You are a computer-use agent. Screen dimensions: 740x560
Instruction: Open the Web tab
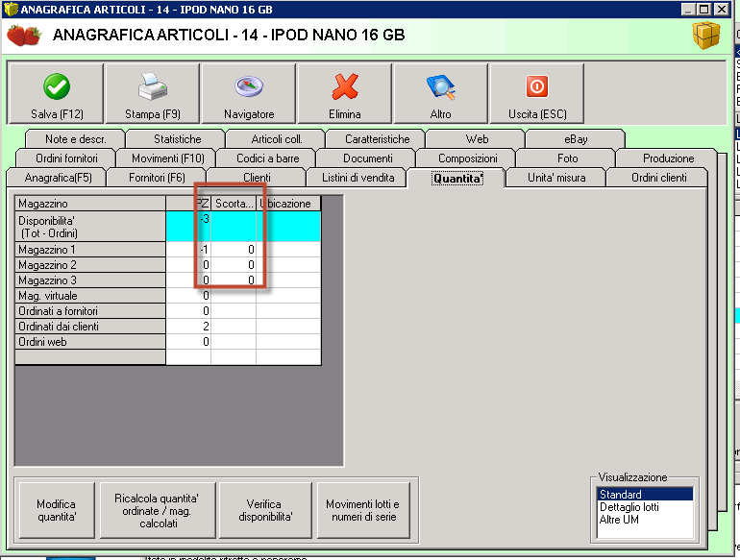477,139
